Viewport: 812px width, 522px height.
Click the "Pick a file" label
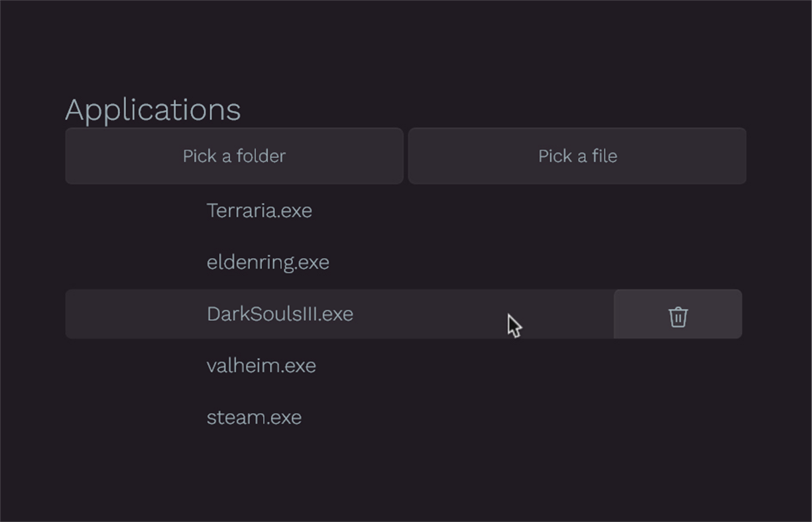577,156
